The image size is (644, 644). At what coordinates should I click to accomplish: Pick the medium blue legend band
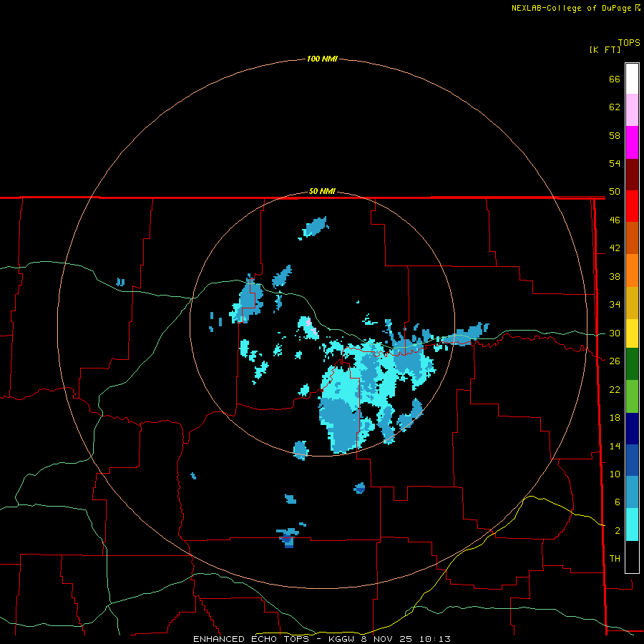point(632,460)
